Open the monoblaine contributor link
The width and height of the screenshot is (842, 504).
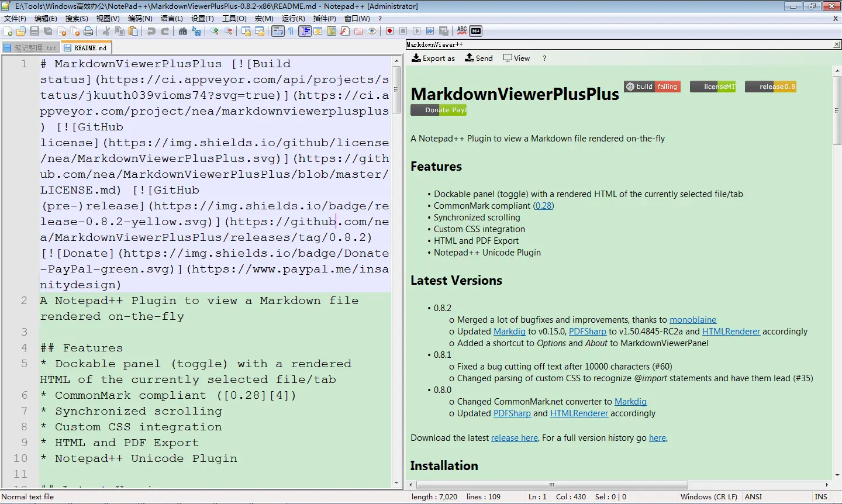(693, 320)
